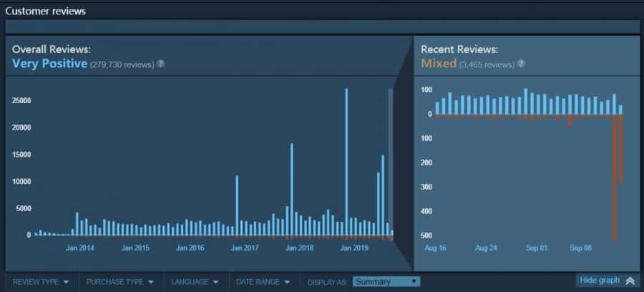The image size is (644, 292).
Task: Click the Aug 24 axis label
Action: tap(486, 248)
